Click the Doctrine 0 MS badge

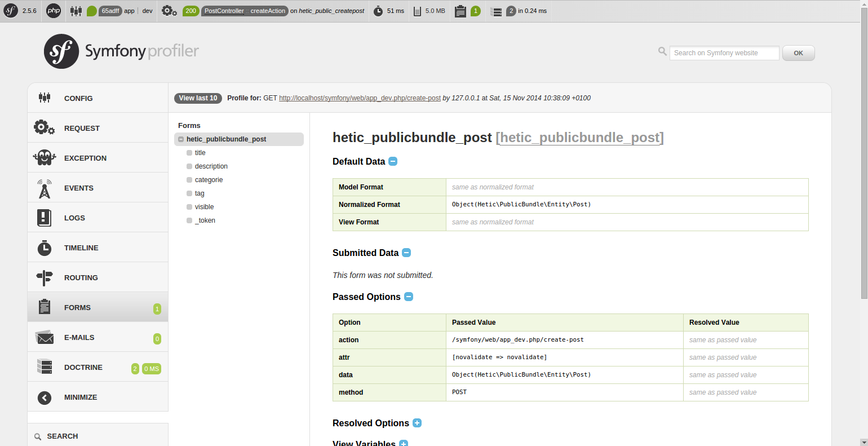pos(152,369)
